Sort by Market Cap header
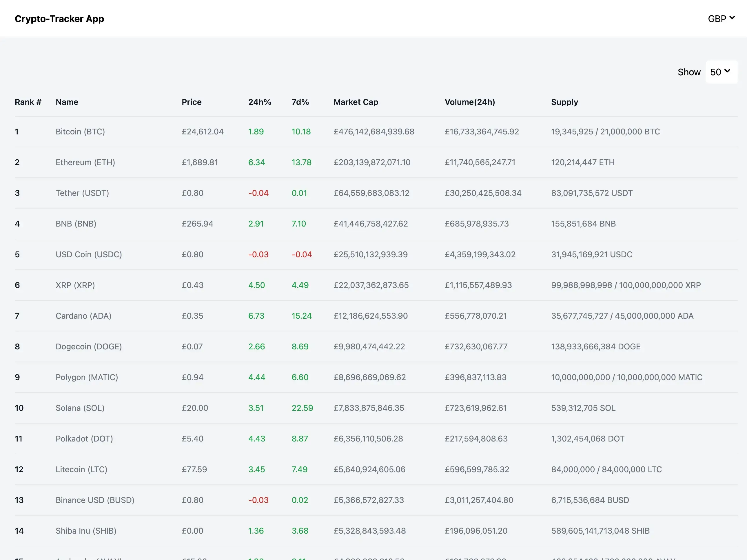The image size is (747, 560). pos(356,102)
